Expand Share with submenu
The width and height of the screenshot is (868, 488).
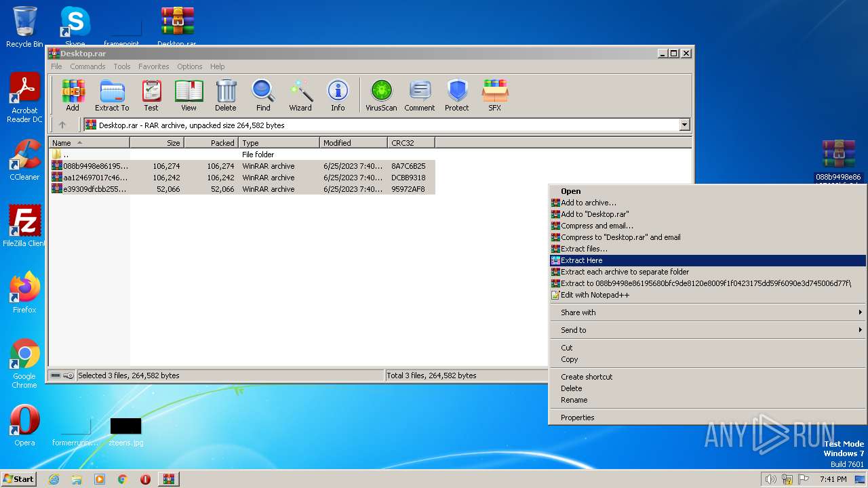click(708, 312)
